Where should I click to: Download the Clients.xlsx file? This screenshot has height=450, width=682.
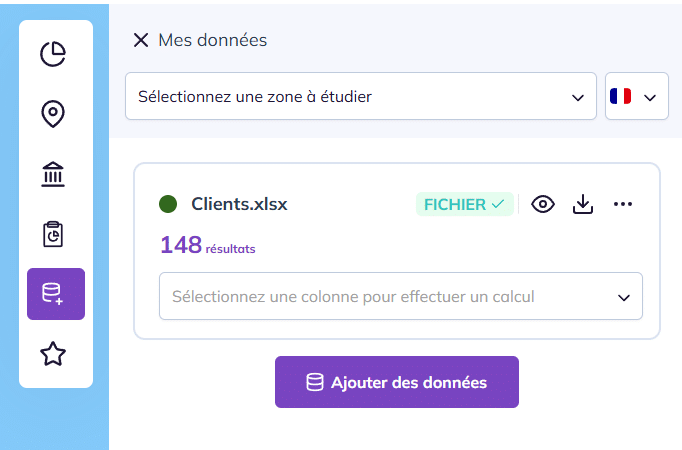(x=583, y=204)
